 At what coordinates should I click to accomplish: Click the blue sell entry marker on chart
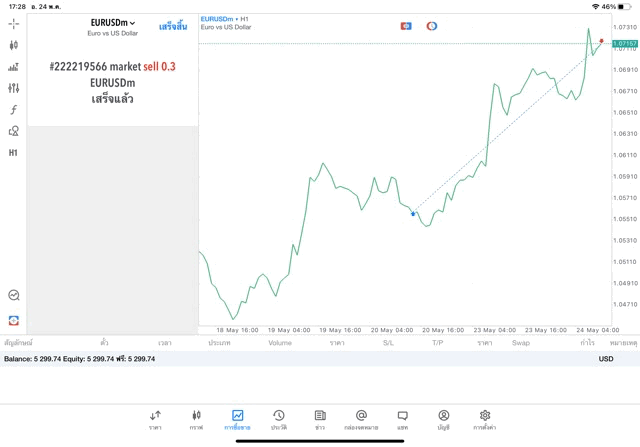coord(412,213)
